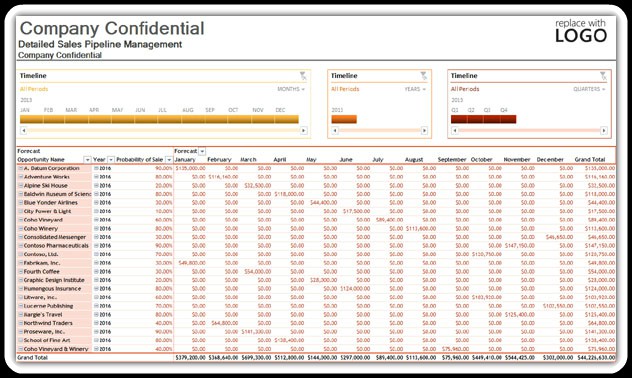Select the $147,150.00 November cell
632x378 pixels.
tap(520, 245)
